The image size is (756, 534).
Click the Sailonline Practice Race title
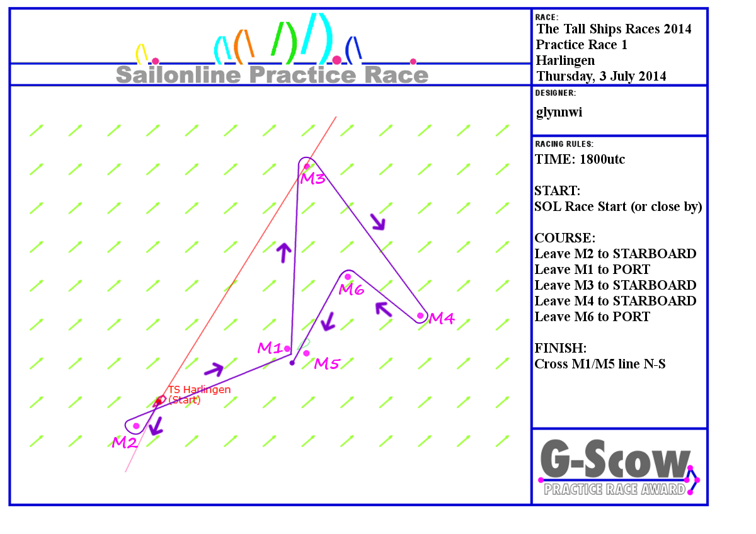[272, 76]
